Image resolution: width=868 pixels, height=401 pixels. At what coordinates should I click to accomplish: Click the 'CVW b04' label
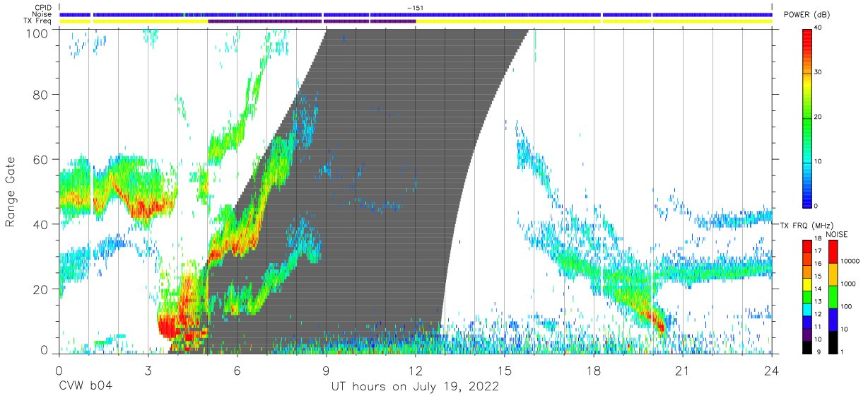pos(86,387)
